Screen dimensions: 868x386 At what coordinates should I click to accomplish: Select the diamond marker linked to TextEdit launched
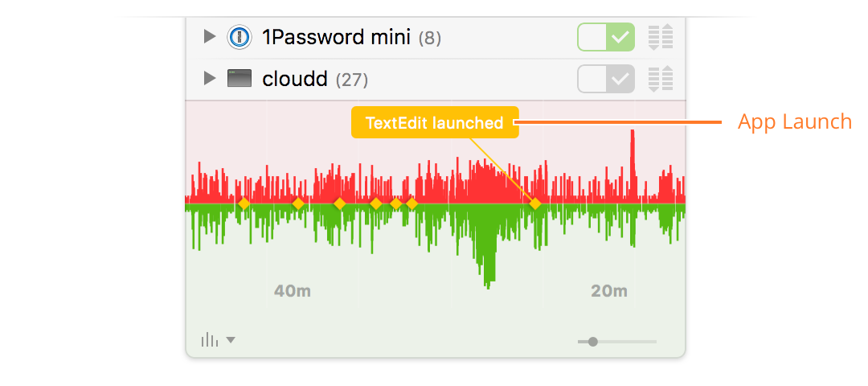pos(534,203)
